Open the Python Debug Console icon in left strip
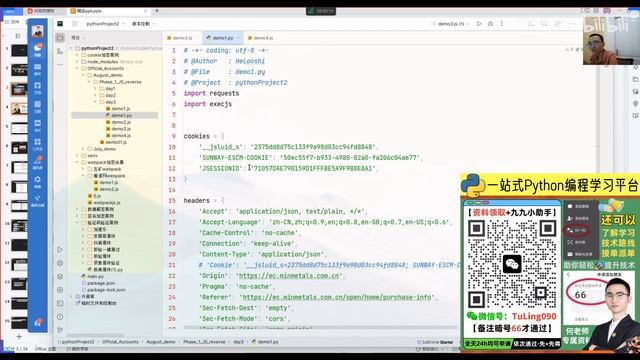The image size is (640, 360). pyautogui.click(x=60, y=263)
